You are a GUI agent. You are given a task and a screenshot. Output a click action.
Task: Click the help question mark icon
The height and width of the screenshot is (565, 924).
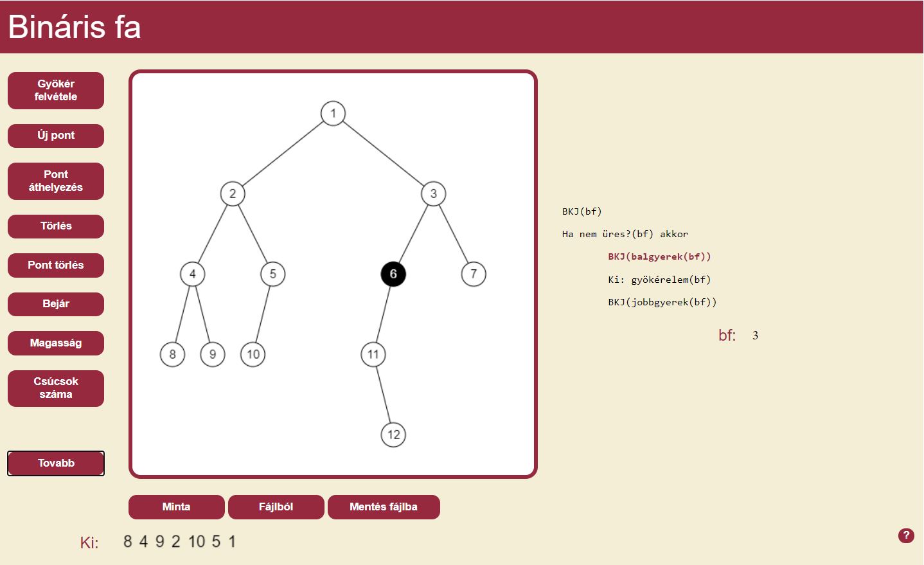(x=906, y=535)
